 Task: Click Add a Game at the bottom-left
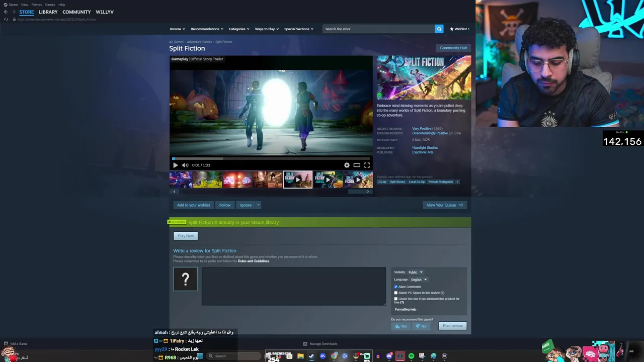(16, 344)
